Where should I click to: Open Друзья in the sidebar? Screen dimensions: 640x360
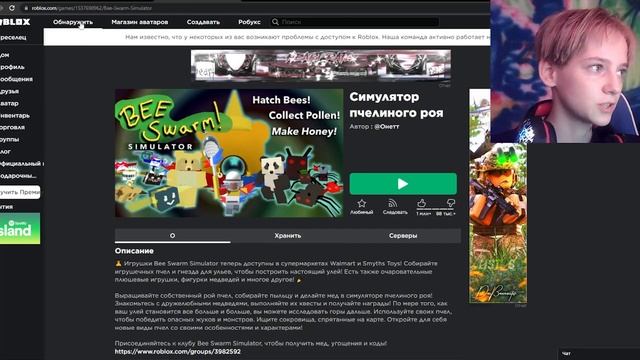[x=9, y=91]
